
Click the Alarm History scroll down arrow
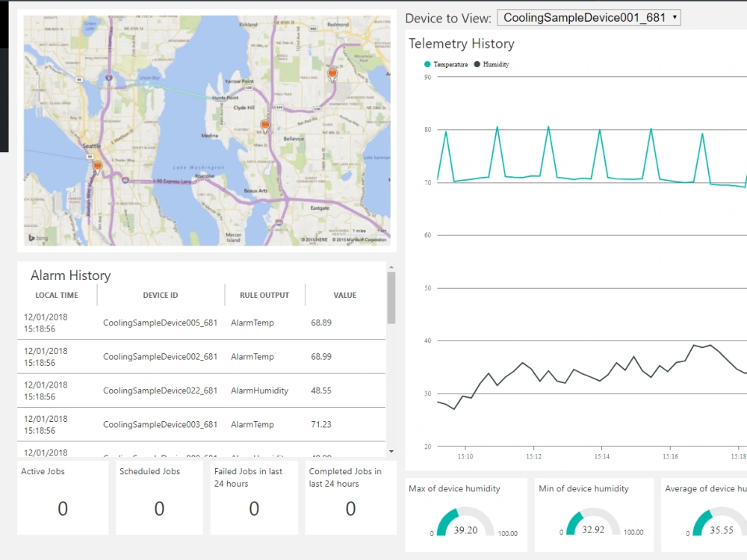391,452
